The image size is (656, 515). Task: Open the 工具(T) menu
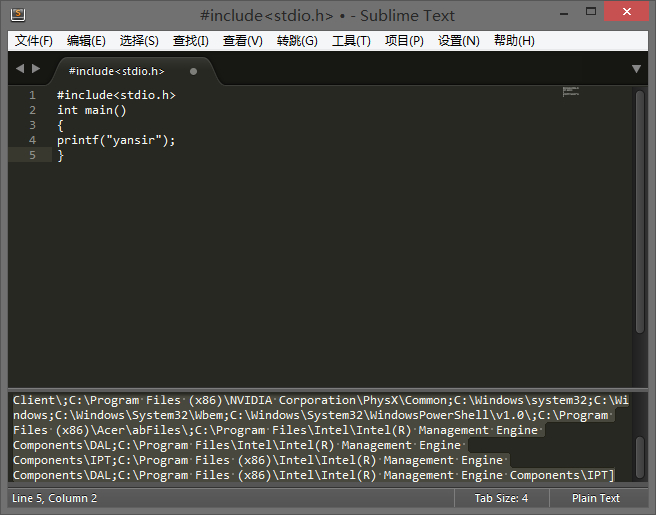coord(351,41)
